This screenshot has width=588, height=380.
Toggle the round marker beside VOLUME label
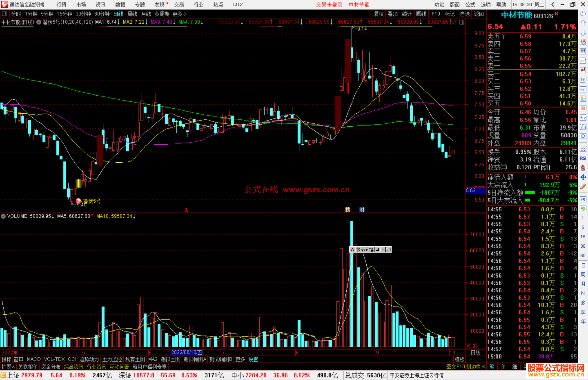(3, 216)
